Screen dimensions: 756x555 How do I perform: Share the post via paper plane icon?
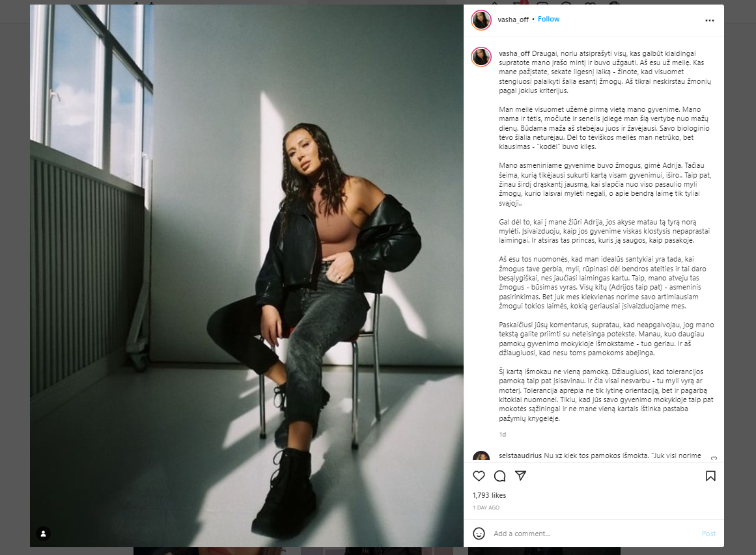click(521, 476)
